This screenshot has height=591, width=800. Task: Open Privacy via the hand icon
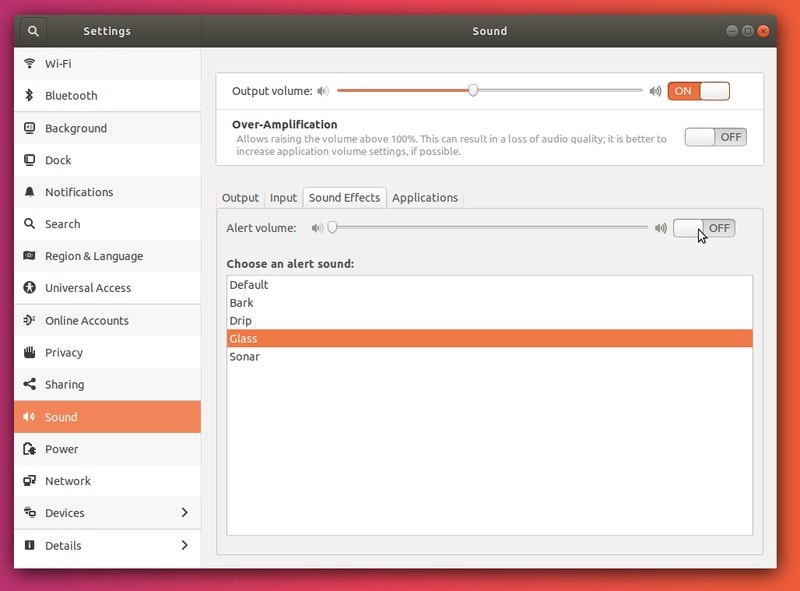[29, 353]
